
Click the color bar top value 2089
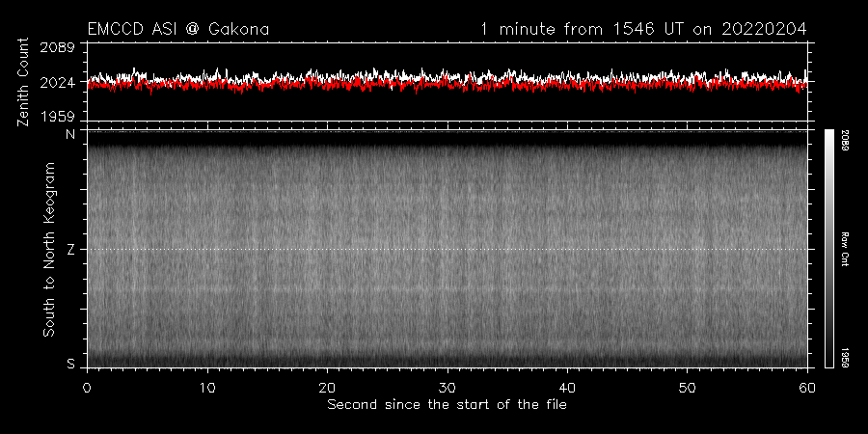[845, 138]
